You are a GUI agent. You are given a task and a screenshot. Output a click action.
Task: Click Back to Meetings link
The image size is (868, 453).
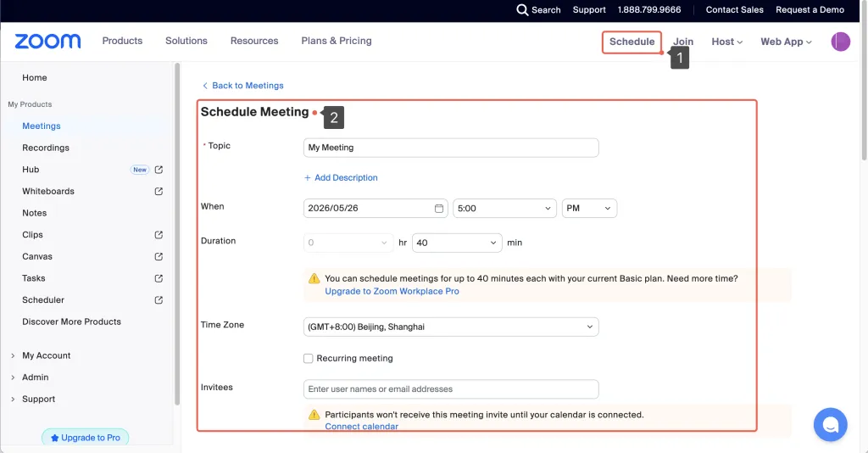point(248,86)
